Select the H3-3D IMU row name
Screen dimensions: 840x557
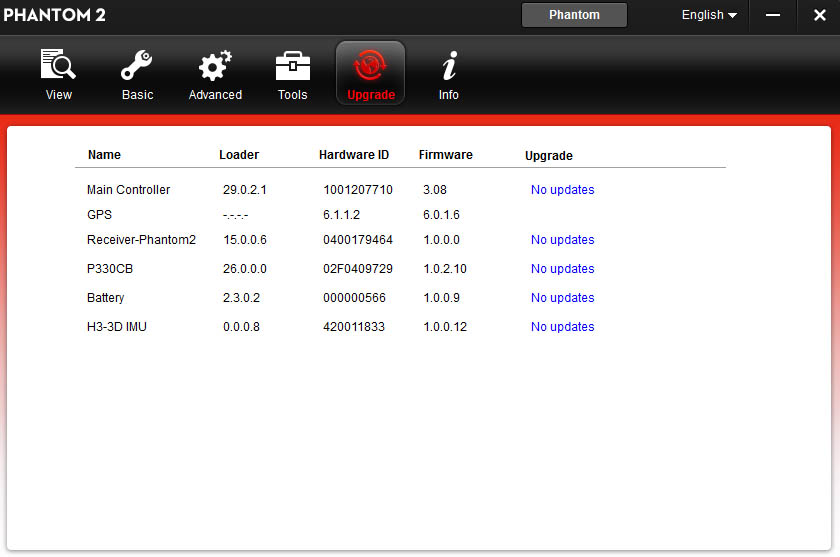point(117,326)
